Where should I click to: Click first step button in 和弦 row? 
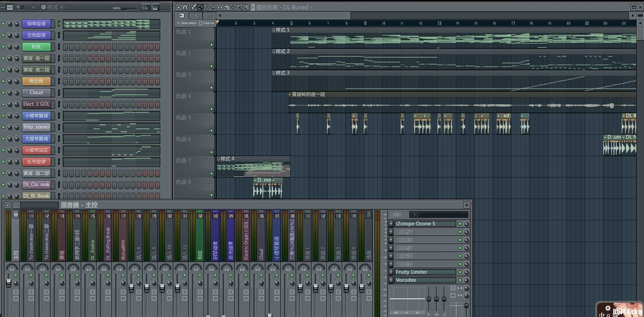[65, 47]
